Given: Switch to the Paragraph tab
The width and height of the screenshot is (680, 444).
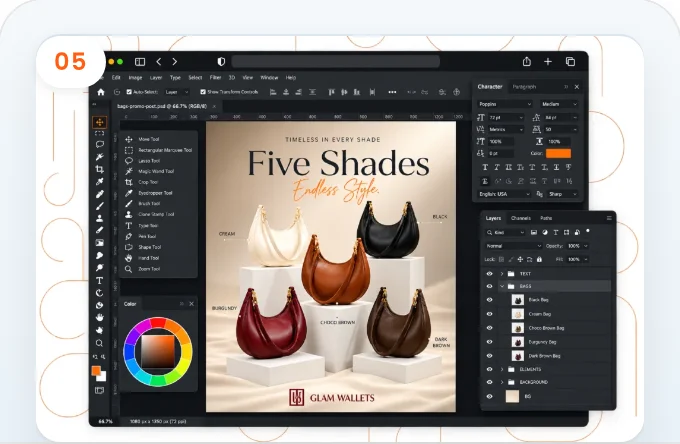Looking at the screenshot, I should point(524,87).
